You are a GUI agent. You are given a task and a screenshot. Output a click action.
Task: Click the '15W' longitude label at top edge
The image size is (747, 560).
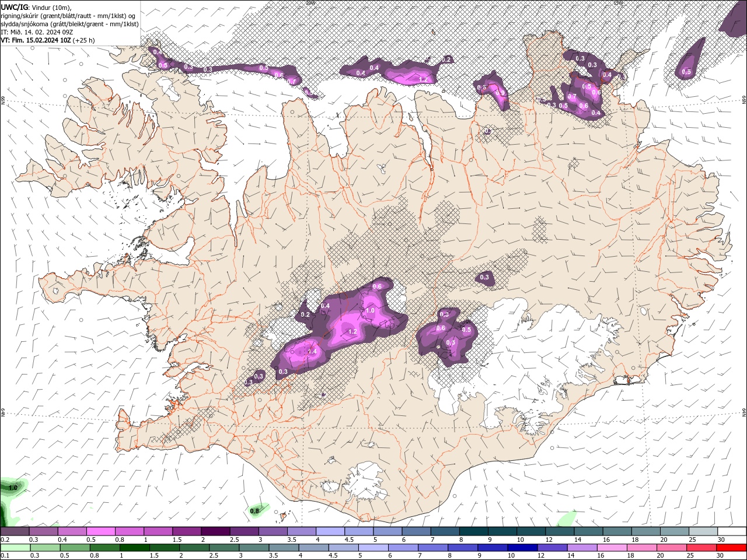point(618,2)
